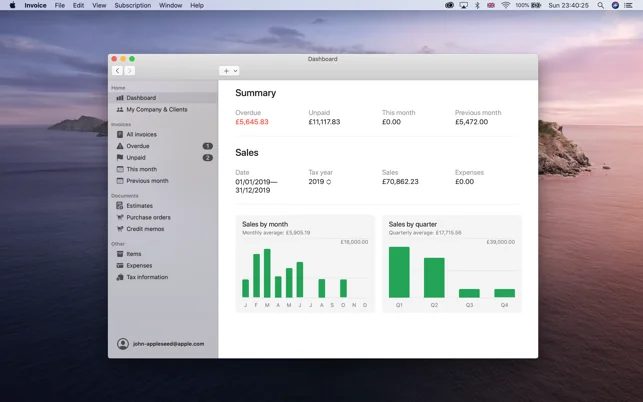Open the Window menu
The width and height of the screenshot is (643, 402).
[x=171, y=5]
